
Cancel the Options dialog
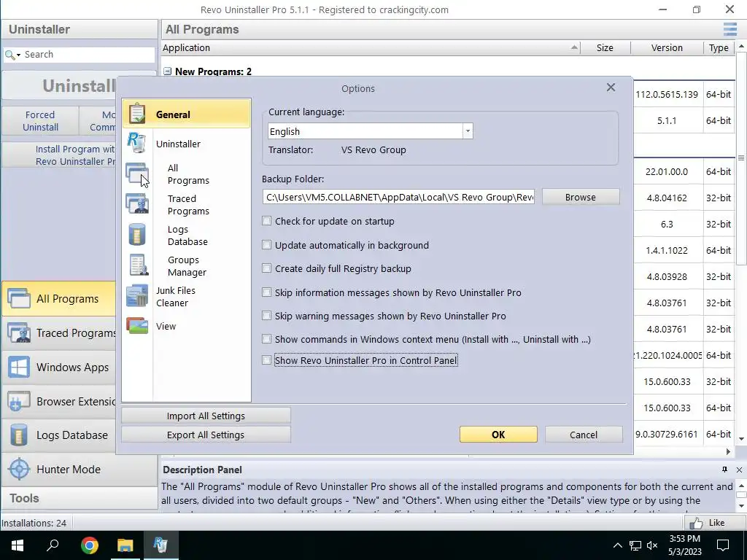click(584, 435)
